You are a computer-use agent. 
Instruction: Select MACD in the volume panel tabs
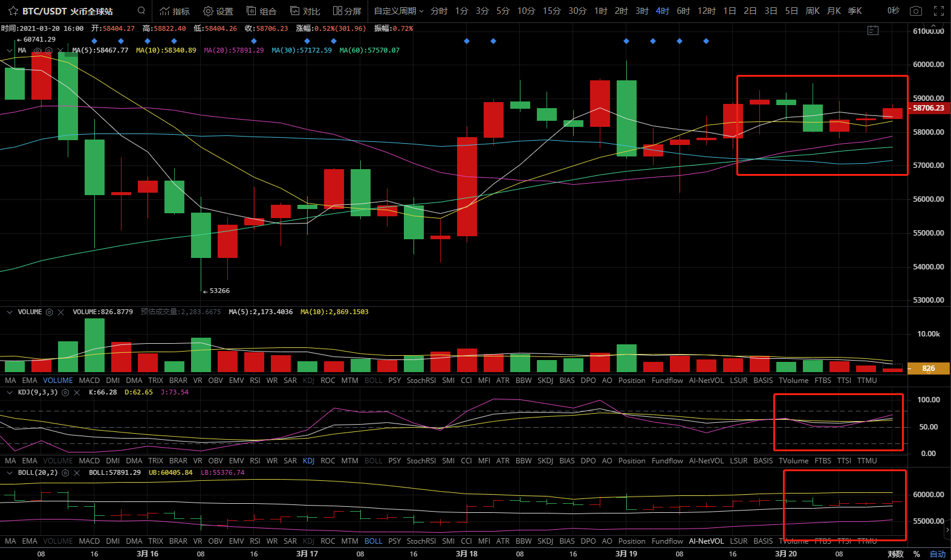click(89, 381)
